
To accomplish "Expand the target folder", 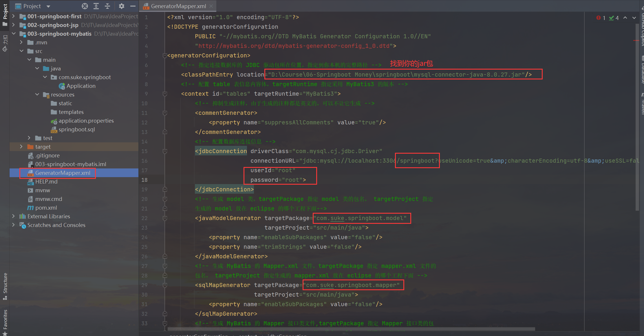I will tap(21, 147).
